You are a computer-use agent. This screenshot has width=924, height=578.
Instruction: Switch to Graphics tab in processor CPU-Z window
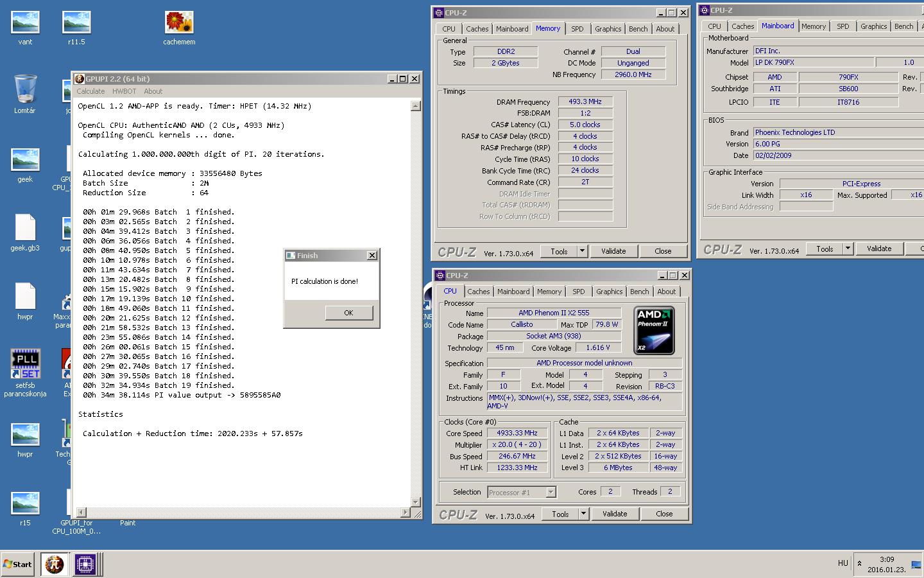[609, 292]
